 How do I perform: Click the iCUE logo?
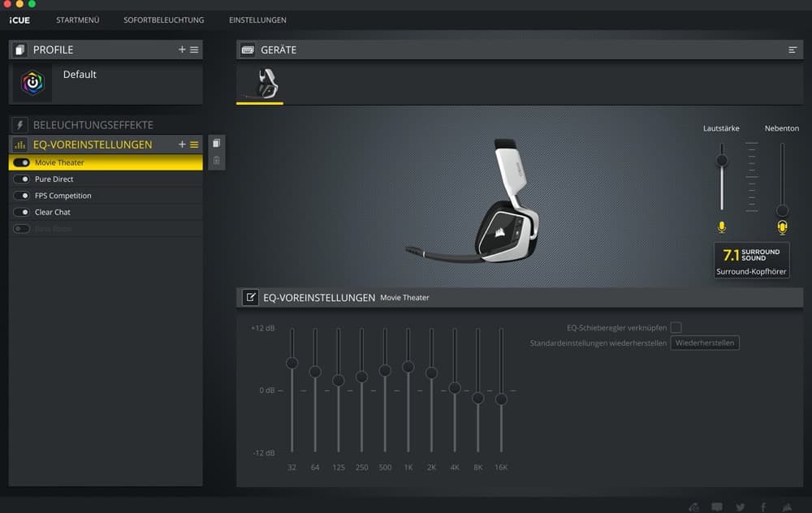pos(19,20)
